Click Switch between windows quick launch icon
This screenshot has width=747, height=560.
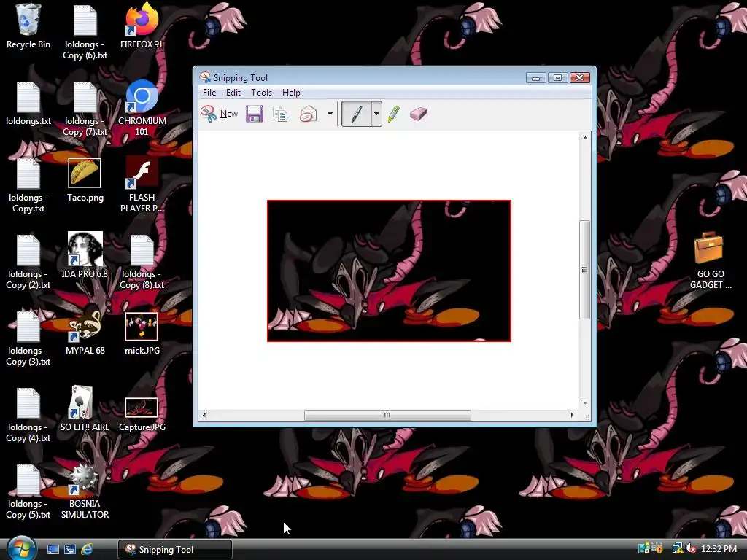pyautogui.click(x=70, y=550)
